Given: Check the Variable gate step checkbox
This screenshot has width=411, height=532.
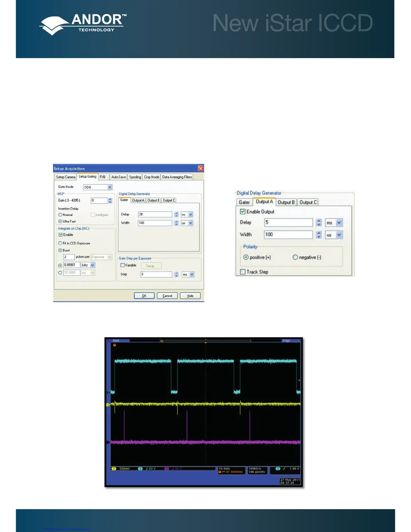Looking at the screenshot, I should tap(123, 265).
